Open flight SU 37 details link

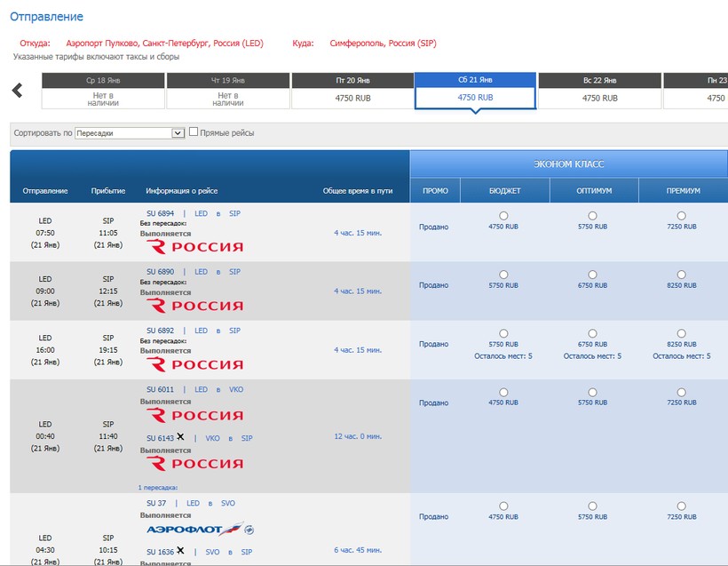(155, 503)
